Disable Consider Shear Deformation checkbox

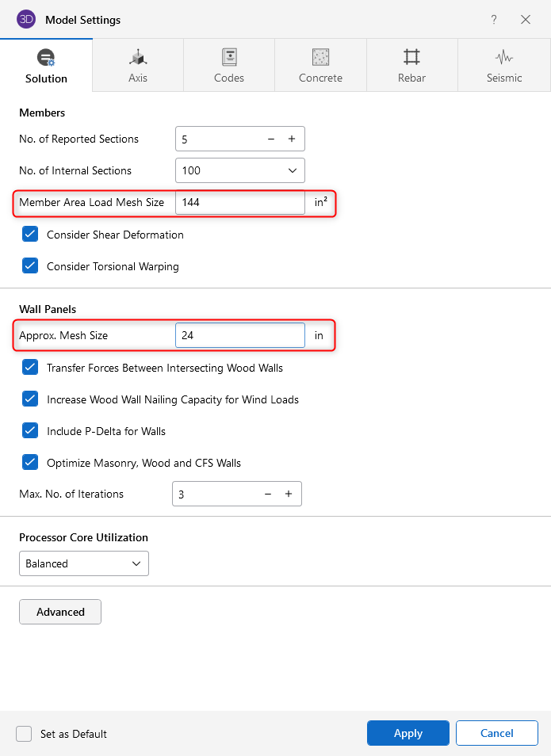tap(30, 235)
